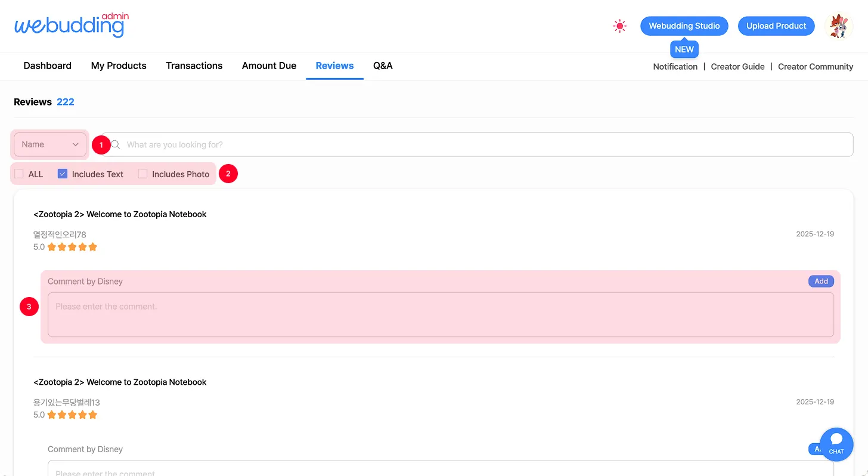Click the star rating of 용기있는무당벌레13's review
The width and height of the screenshot is (868, 476).
coord(72,415)
